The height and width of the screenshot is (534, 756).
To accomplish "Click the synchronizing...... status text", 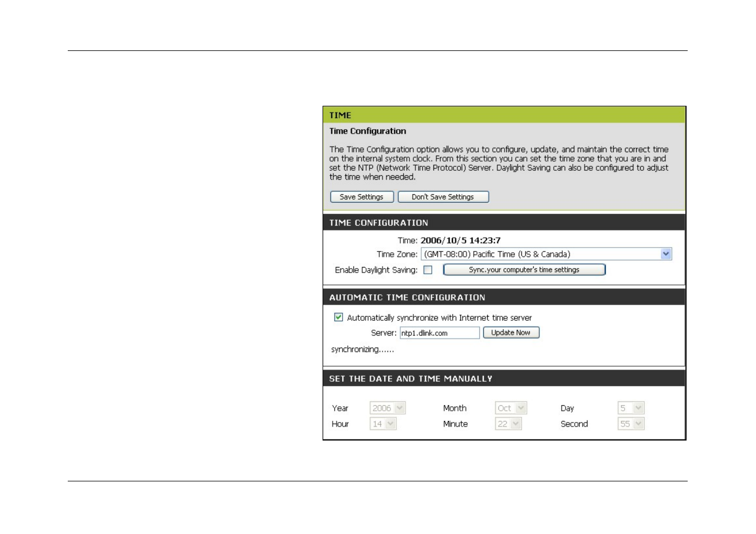I will [362, 349].
